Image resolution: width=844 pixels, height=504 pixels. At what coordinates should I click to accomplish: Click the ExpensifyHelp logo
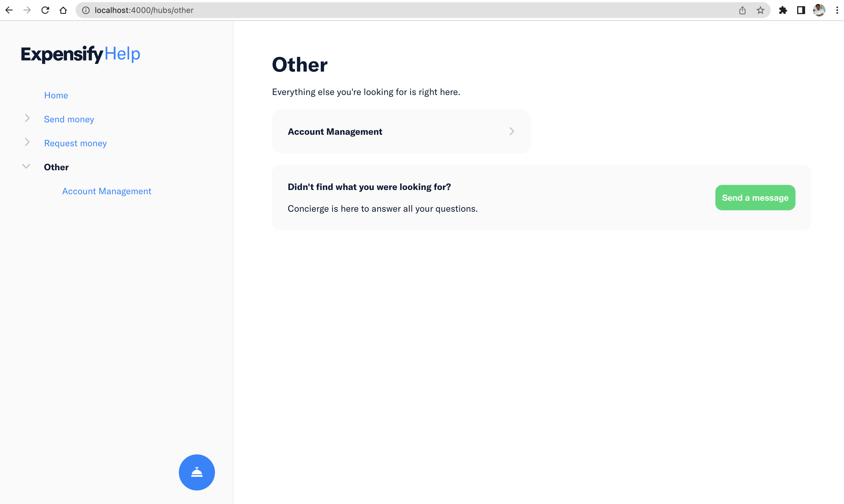point(80,54)
